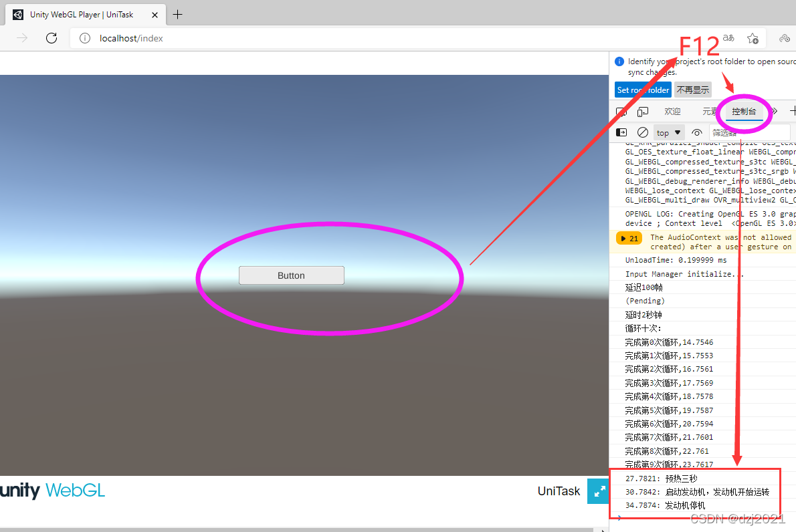The height and width of the screenshot is (532, 796).
Task: Toggle the console sidebar icon
Action: (x=621, y=132)
